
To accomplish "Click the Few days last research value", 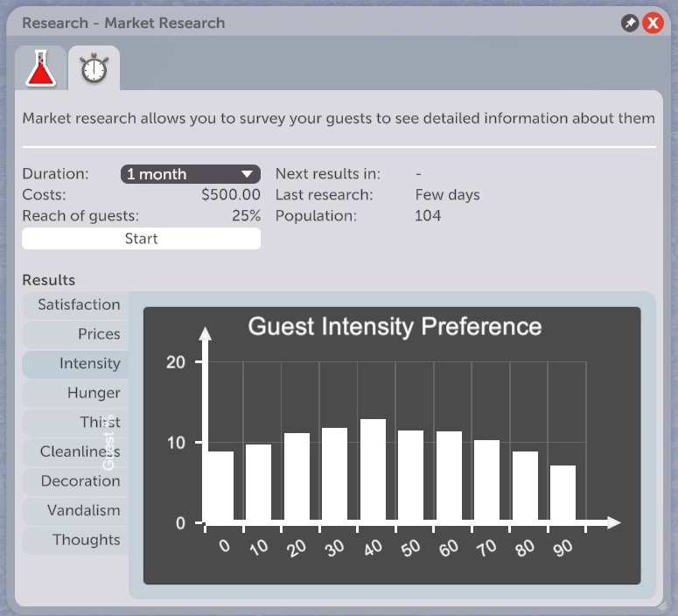I will coord(448,194).
